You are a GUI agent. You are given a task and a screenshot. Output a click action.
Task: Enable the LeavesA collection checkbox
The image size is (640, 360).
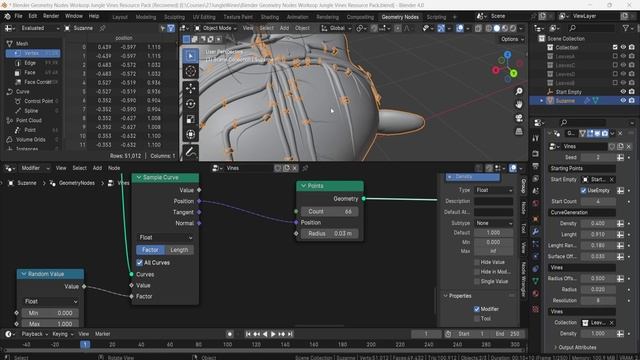point(615,56)
